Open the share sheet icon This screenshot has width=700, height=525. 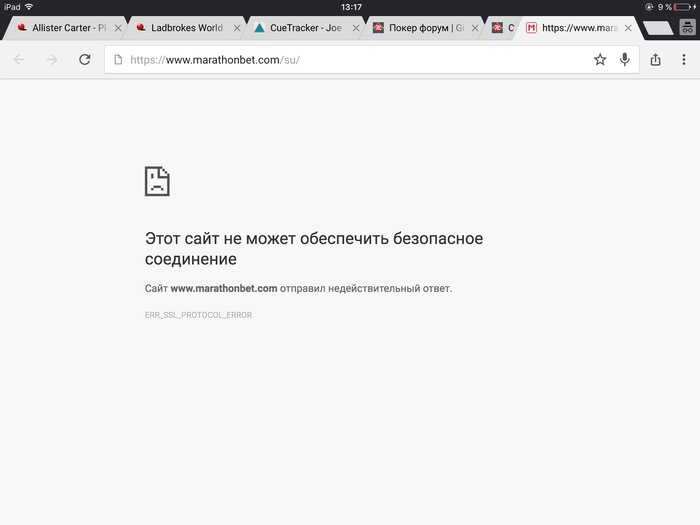coord(655,59)
